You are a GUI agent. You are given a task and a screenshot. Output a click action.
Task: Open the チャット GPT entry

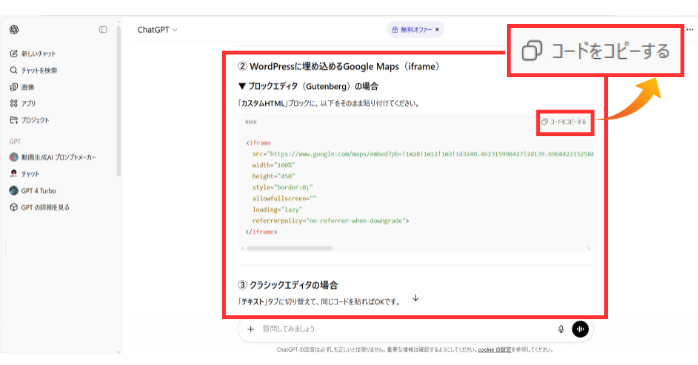(24, 174)
